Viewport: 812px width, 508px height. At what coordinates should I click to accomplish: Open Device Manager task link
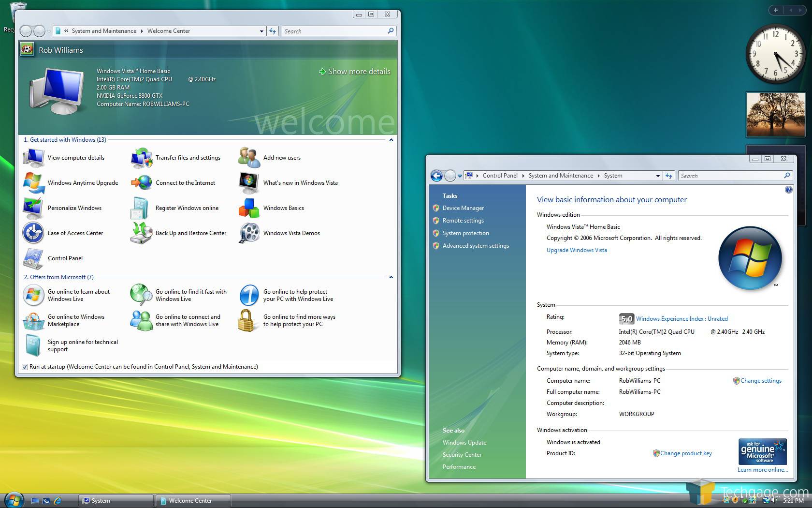(x=463, y=208)
